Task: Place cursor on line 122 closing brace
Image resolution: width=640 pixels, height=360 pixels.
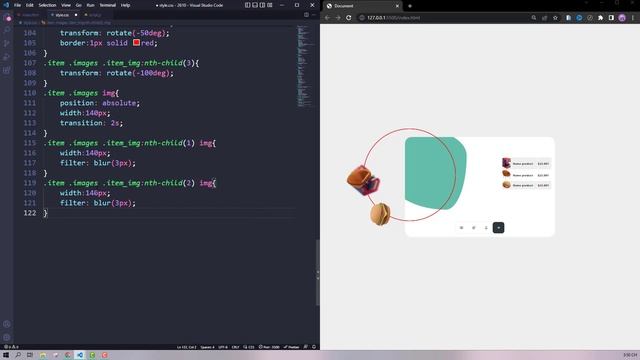Action: coord(46,213)
